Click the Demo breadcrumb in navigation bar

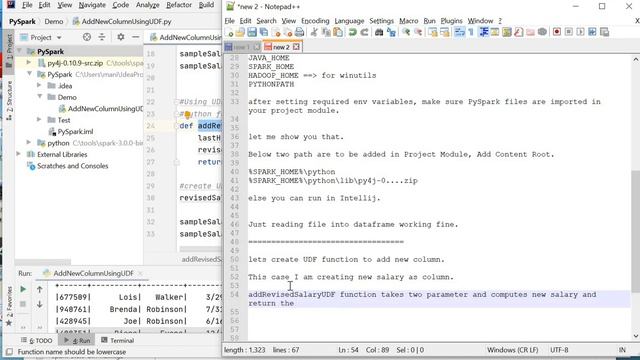[x=54, y=22]
